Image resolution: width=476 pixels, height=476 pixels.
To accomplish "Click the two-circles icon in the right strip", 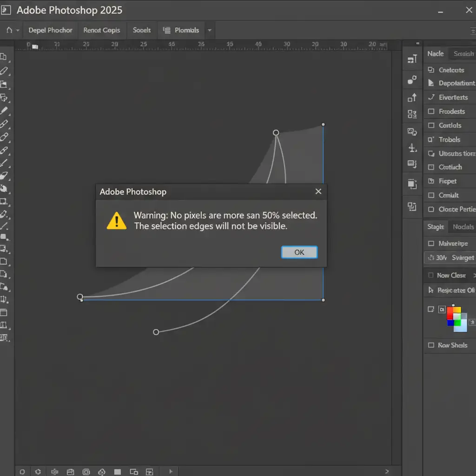I will (412, 79).
